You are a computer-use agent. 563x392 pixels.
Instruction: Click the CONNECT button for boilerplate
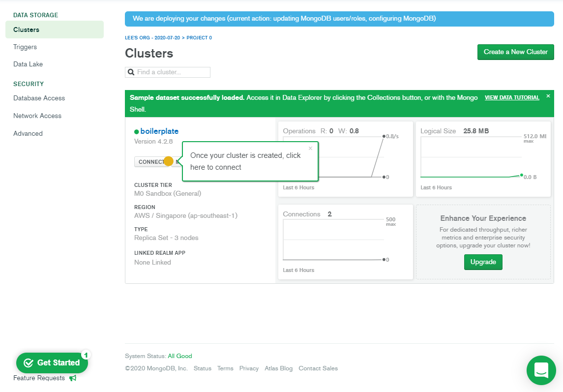coord(151,162)
